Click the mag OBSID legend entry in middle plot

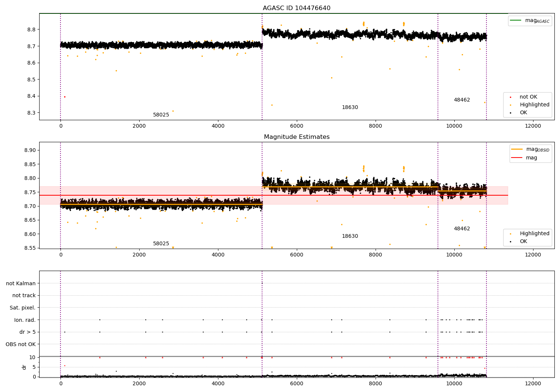coord(531,149)
